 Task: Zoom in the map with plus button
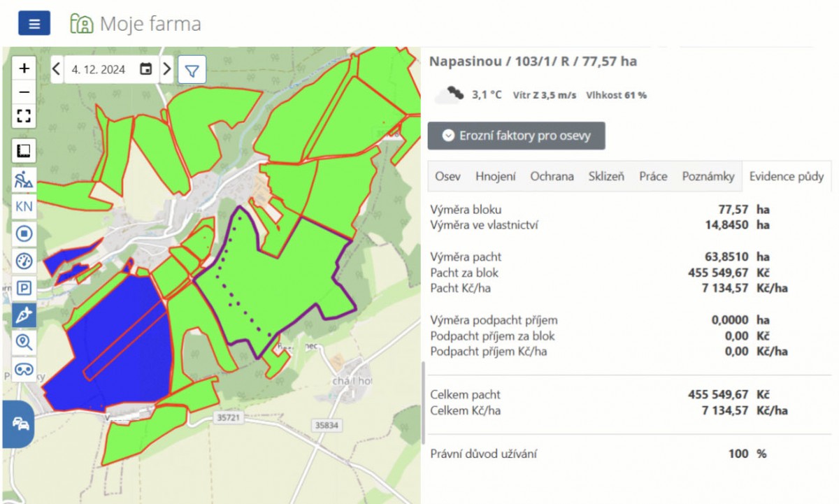click(x=24, y=69)
